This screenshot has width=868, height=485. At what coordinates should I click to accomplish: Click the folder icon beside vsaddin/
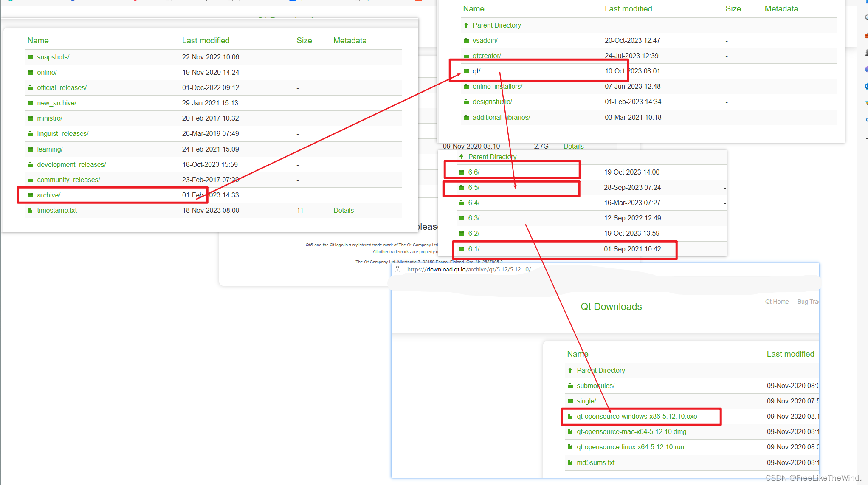coord(466,41)
